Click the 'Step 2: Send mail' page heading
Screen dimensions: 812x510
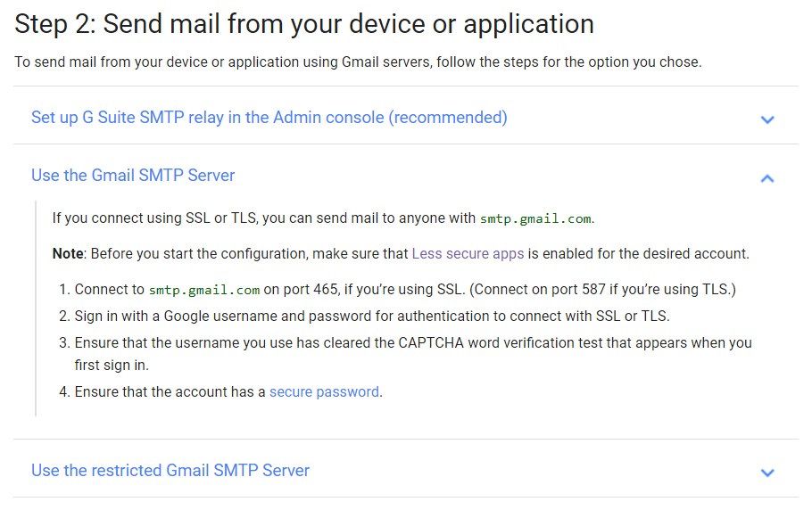[x=304, y=24]
